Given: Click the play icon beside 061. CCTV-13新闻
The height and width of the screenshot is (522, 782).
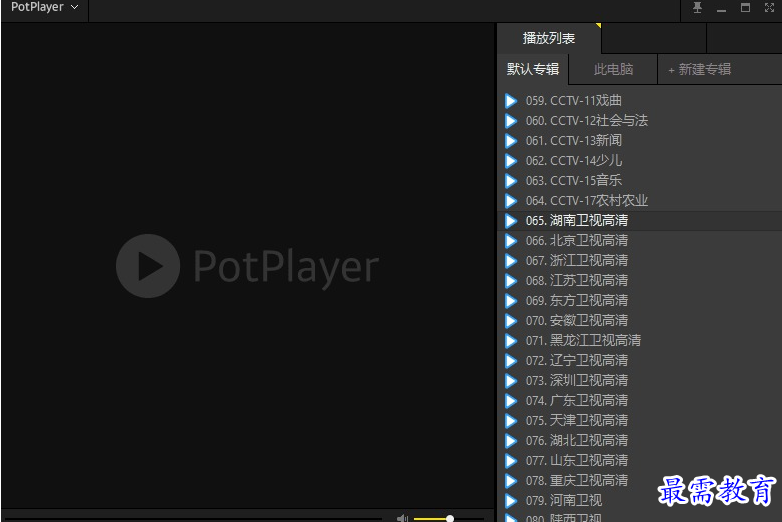Looking at the screenshot, I should tap(511, 141).
